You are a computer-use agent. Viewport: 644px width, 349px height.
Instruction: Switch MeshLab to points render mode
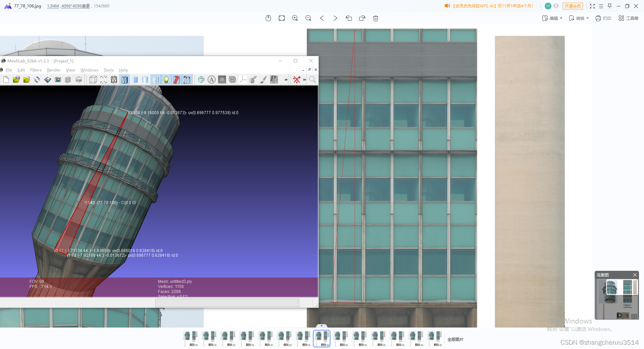(x=104, y=80)
